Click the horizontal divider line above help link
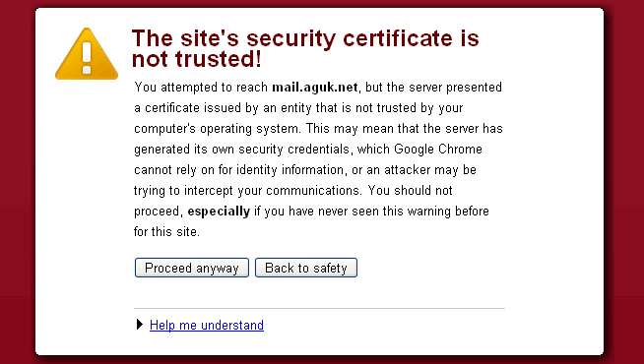 (319, 308)
